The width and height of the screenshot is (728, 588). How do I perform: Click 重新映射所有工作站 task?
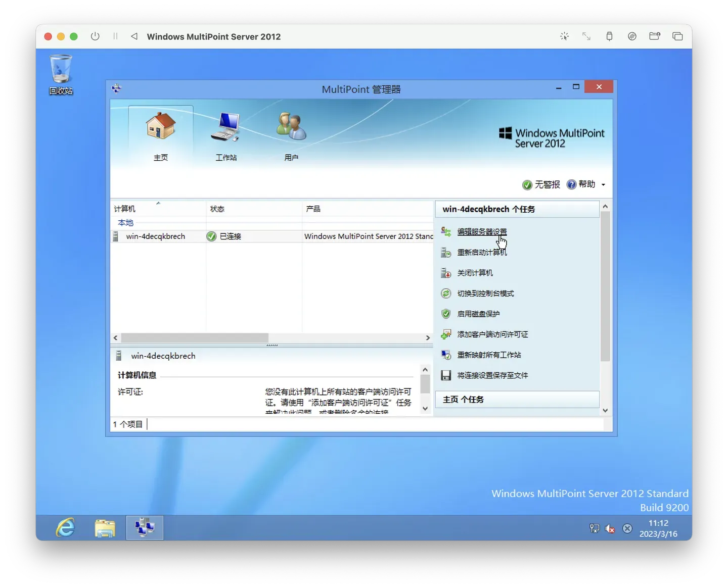[x=489, y=355]
